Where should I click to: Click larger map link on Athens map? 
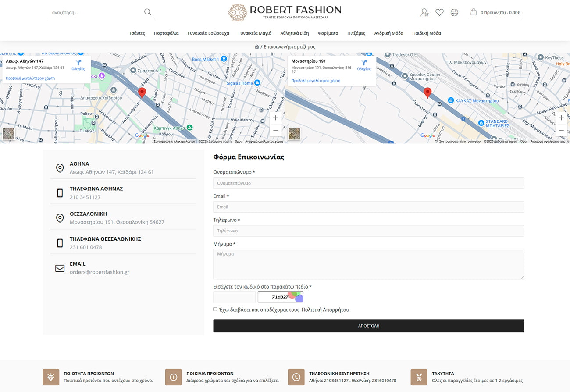[x=30, y=78]
